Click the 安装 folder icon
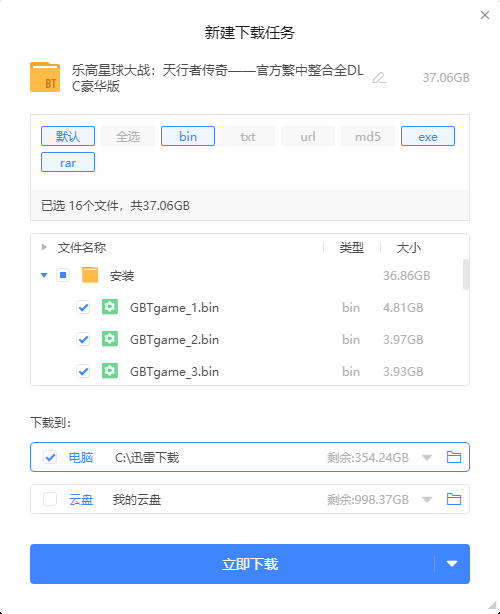500x614 pixels. coord(90,275)
